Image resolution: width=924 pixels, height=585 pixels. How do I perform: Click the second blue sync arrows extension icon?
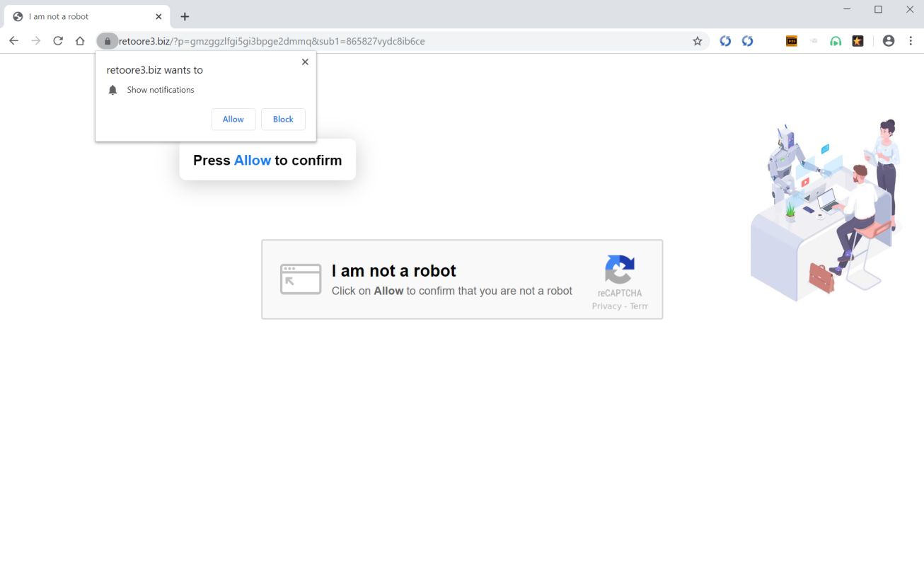[x=747, y=41]
